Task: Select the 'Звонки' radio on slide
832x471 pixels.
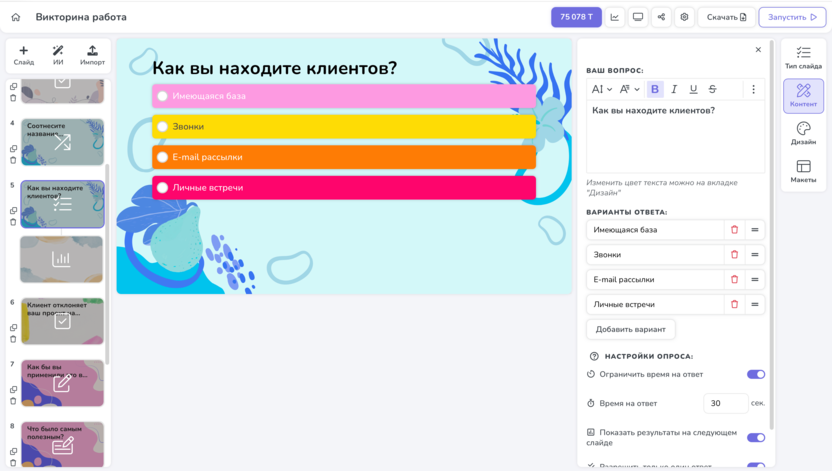Action: (162, 127)
